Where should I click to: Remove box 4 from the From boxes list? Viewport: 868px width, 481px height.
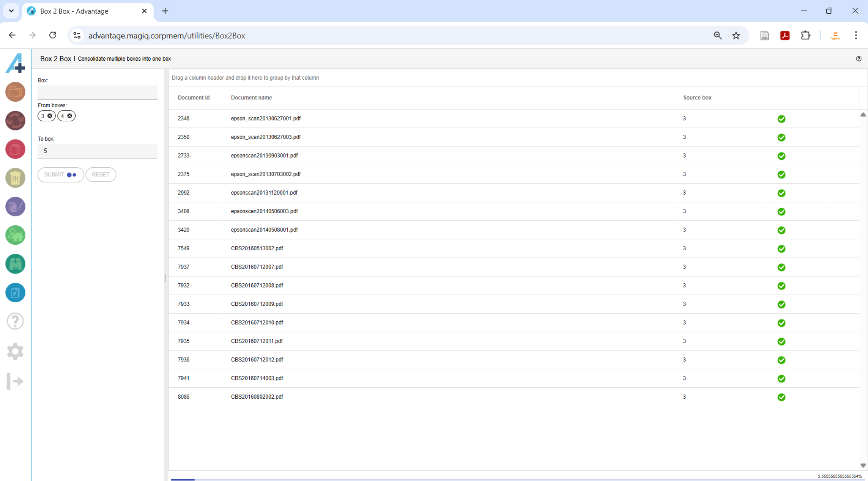coord(70,116)
